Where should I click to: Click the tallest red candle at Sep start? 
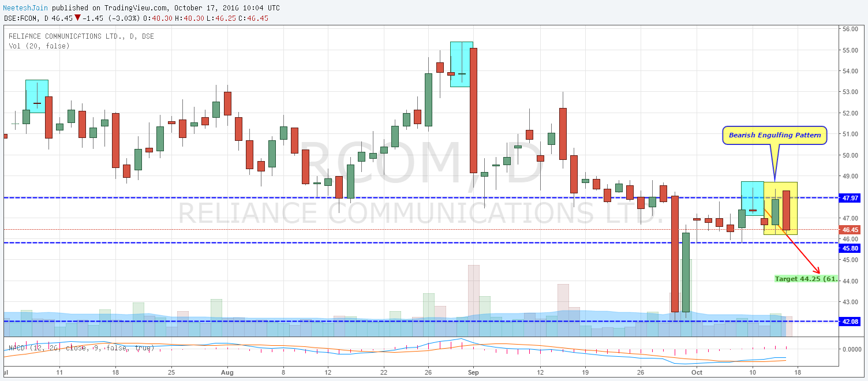[x=473, y=110]
